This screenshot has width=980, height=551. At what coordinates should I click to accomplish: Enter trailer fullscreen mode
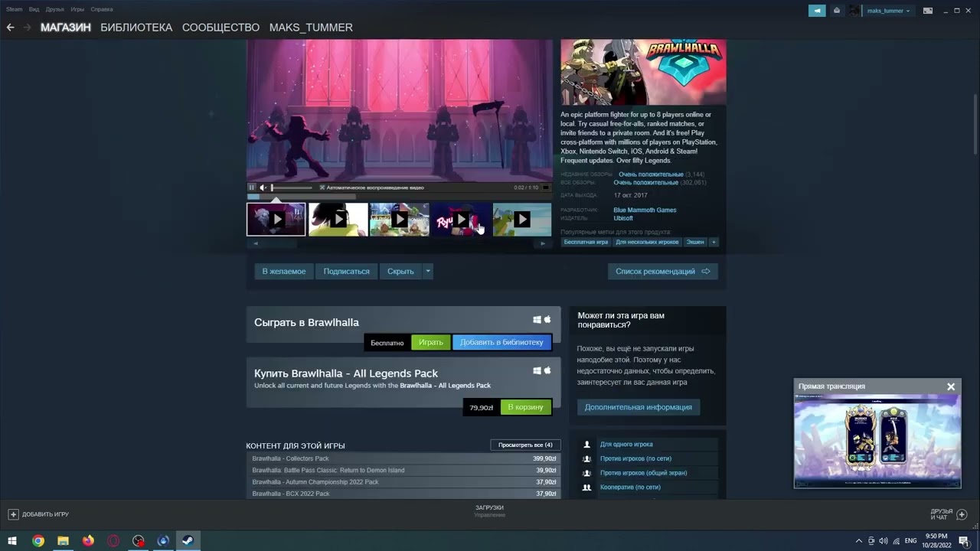[x=546, y=187]
